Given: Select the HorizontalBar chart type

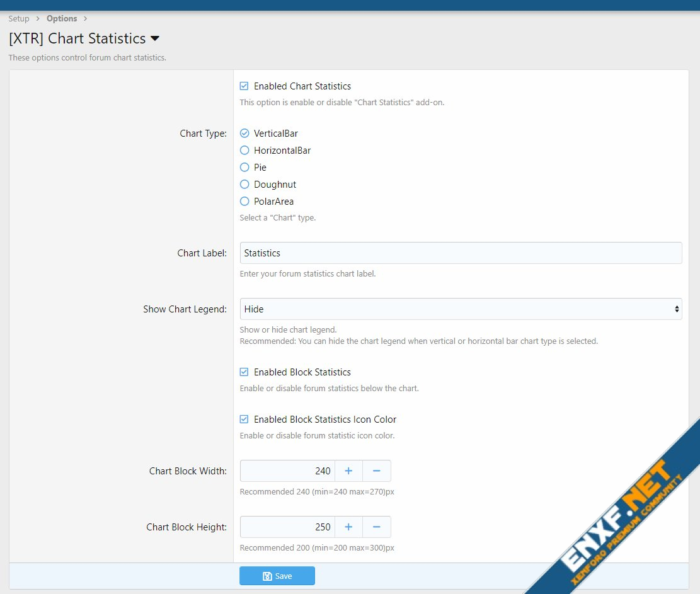Looking at the screenshot, I should [244, 151].
